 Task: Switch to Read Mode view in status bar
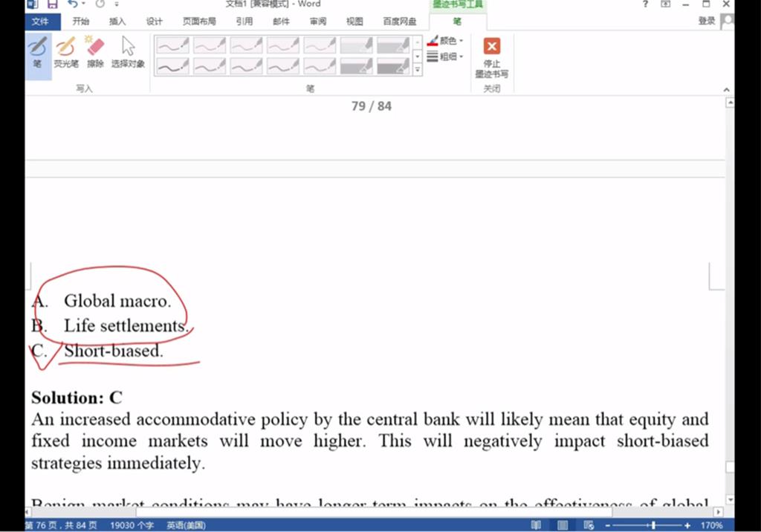tap(536, 525)
